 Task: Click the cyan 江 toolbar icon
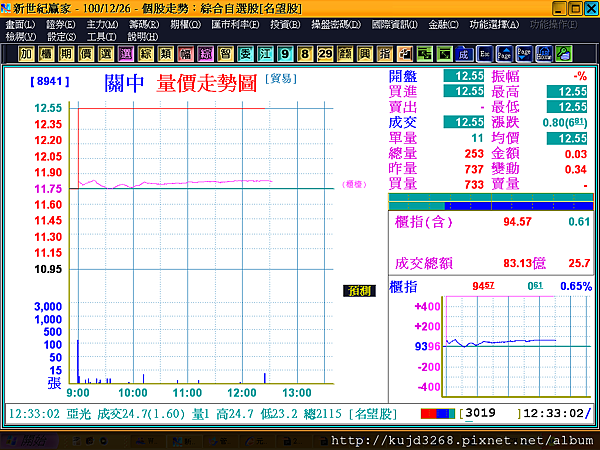pos(265,54)
